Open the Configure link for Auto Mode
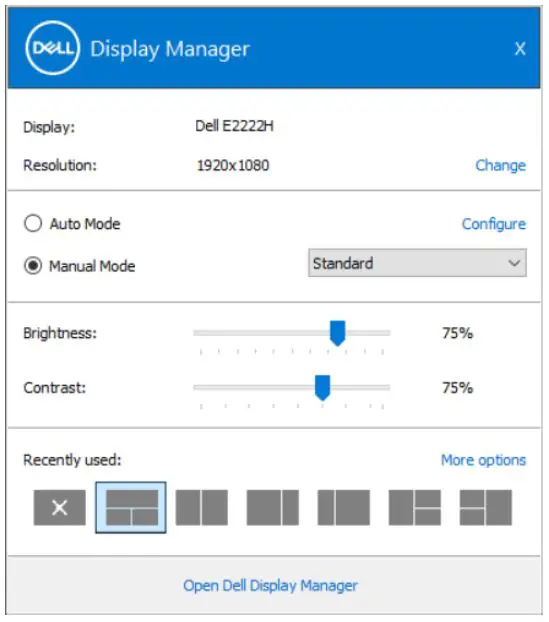 click(494, 224)
